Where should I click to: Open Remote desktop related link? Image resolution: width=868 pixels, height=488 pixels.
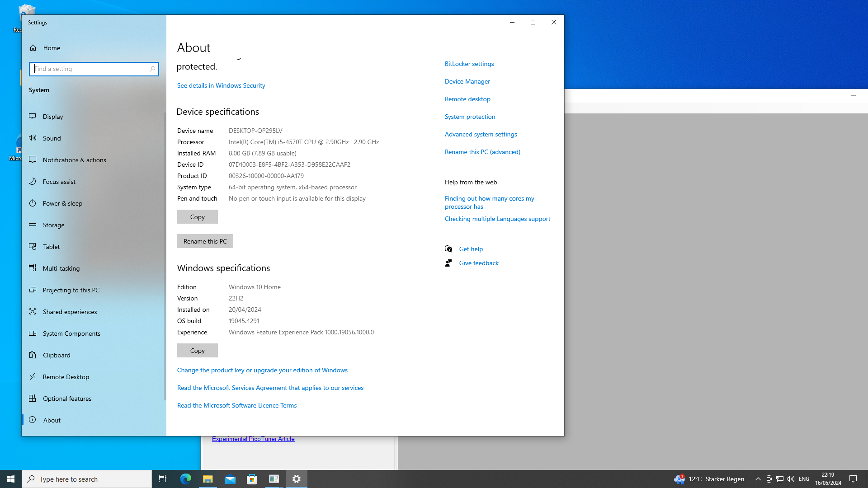(x=467, y=99)
